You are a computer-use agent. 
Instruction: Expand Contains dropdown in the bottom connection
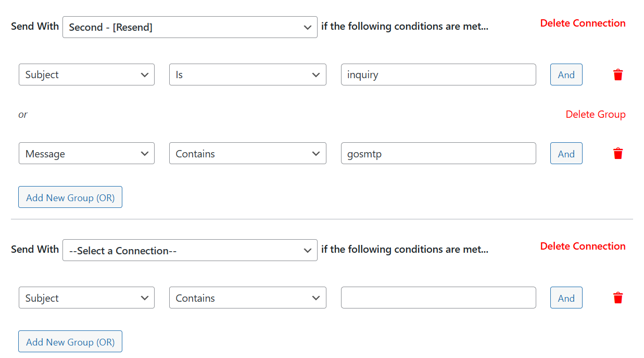247,298
